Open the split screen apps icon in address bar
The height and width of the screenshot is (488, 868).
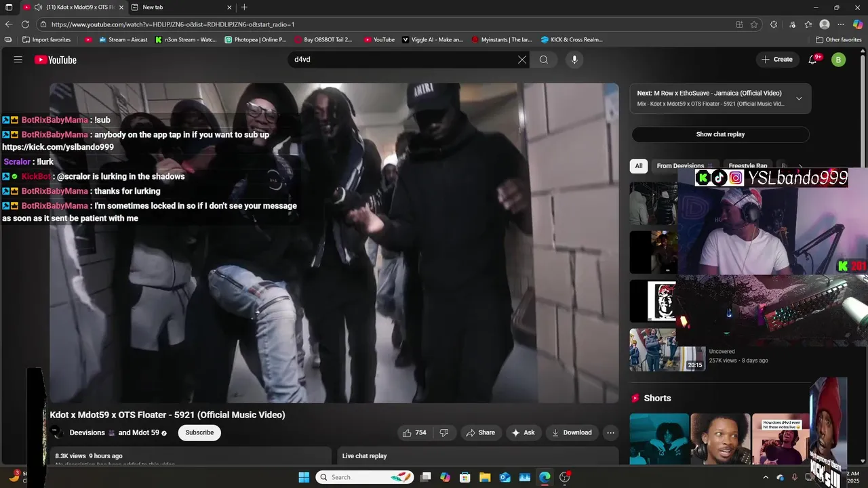739,24
